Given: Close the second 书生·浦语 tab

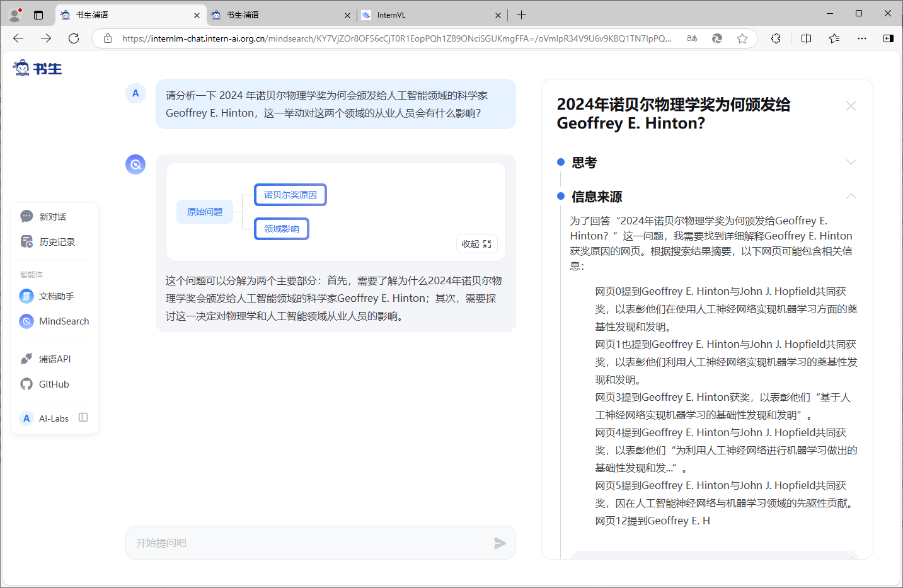Looking at the screenshot, I should [x=347, y=15].
